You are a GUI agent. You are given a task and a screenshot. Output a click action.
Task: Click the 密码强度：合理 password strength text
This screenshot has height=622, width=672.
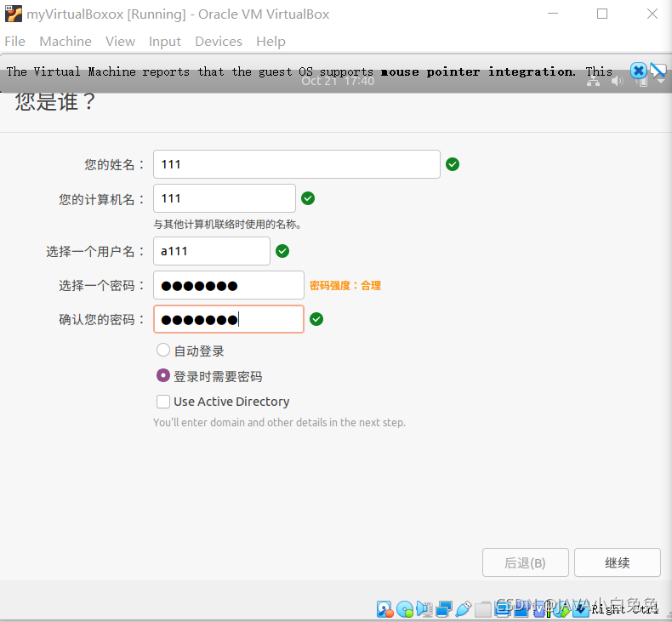point(345,286)
